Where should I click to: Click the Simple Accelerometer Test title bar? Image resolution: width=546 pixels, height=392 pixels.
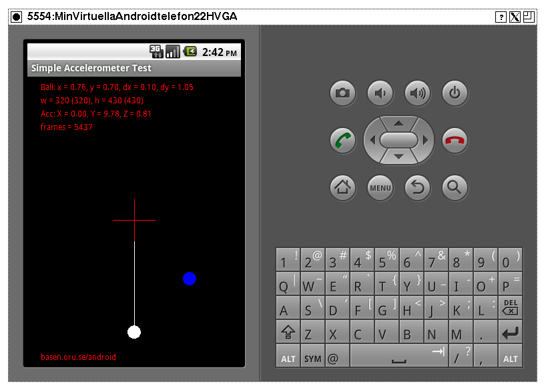click(x=134, y=68)
